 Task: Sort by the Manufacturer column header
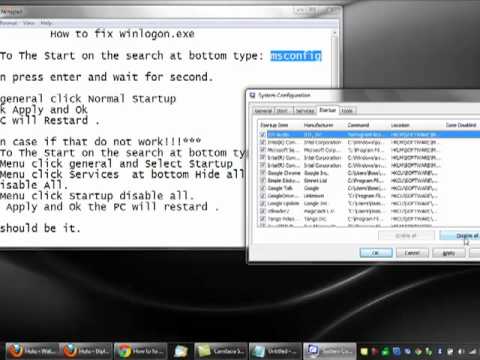tap(323, 125)
